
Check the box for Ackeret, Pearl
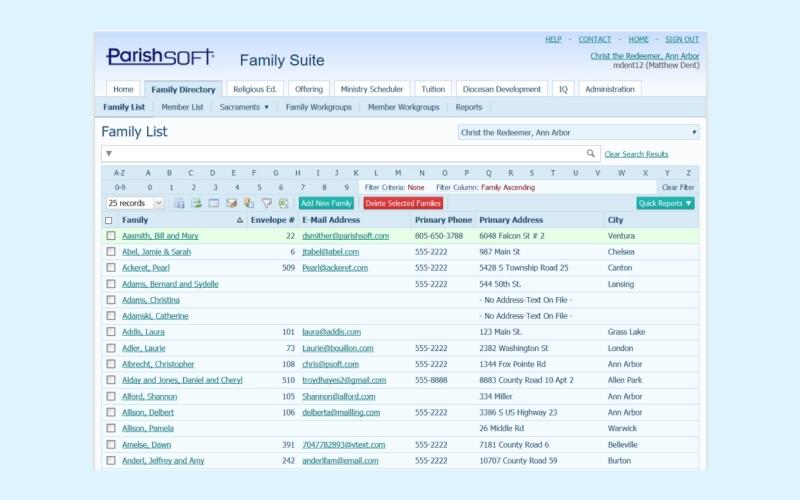pos(111,267)
